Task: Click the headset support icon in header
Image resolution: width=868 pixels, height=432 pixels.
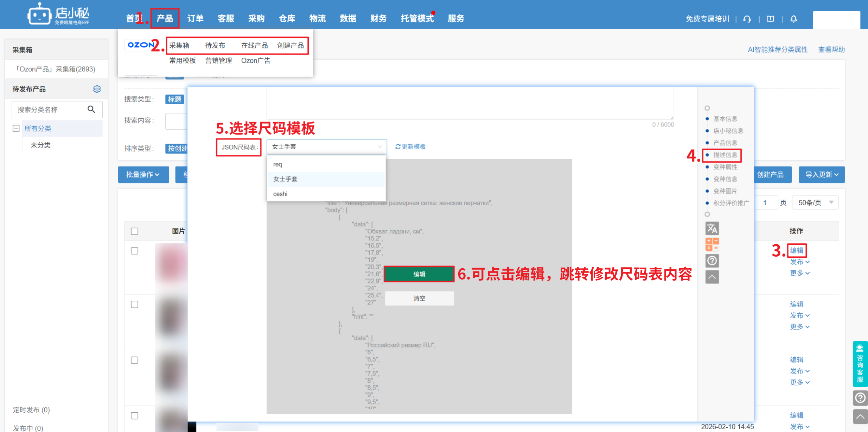Action: point(747,19)
